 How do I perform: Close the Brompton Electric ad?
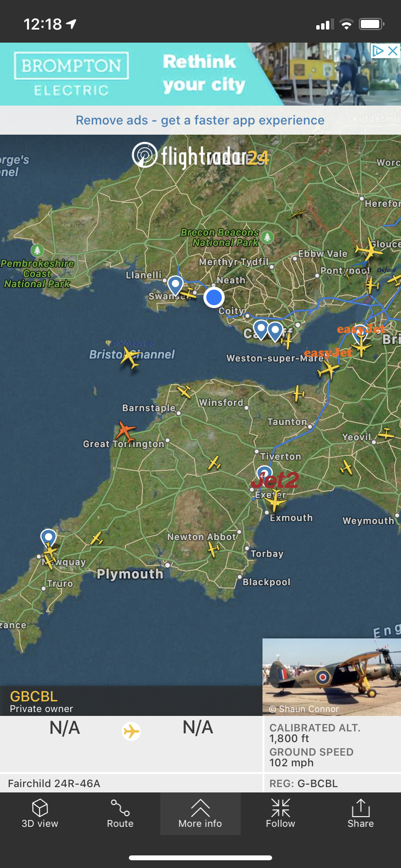(x=393, y=50)
